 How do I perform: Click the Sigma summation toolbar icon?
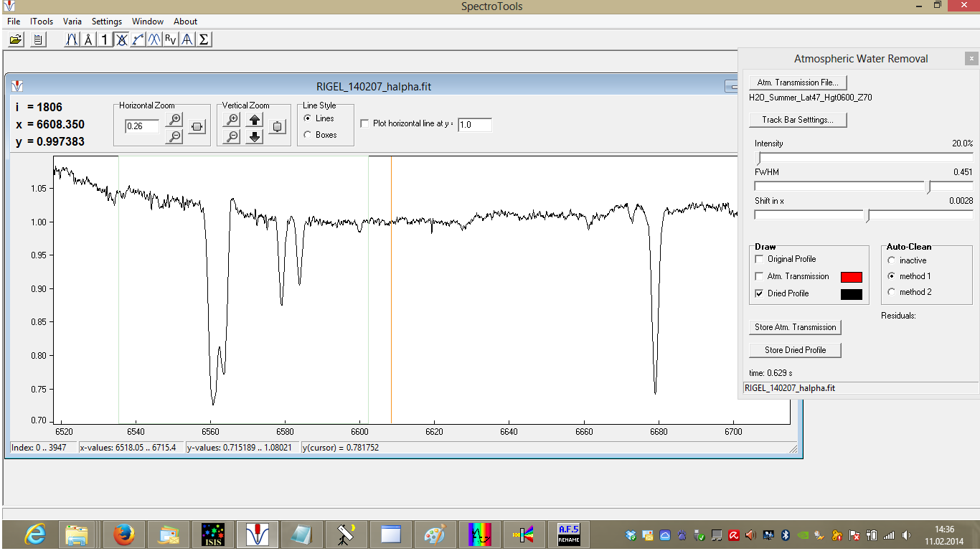[x=204, y=39]
